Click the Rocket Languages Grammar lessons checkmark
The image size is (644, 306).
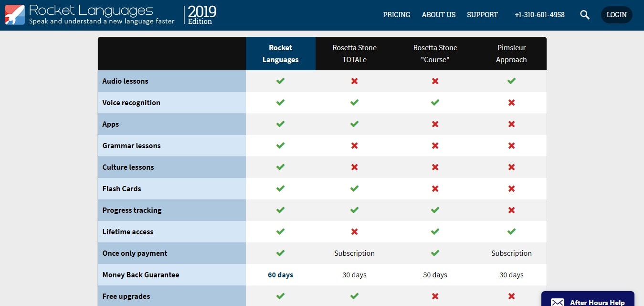point(281,146)
